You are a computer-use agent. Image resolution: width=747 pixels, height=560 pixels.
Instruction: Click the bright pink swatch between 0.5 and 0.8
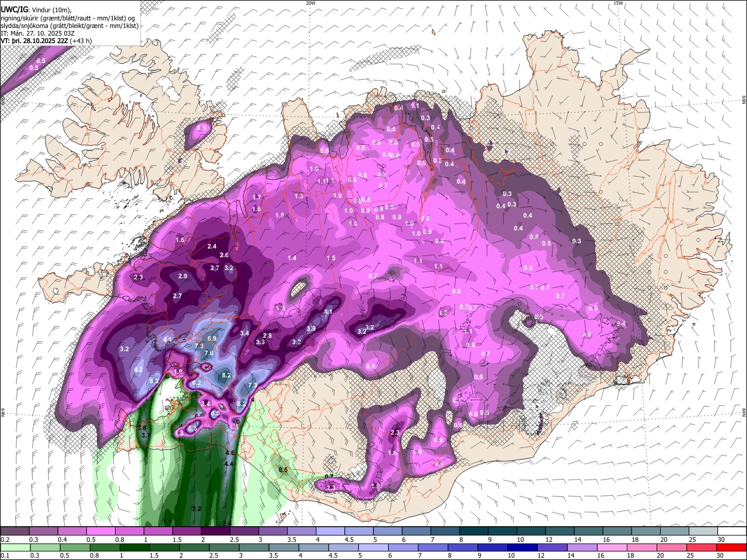click(x=100, y=531)
